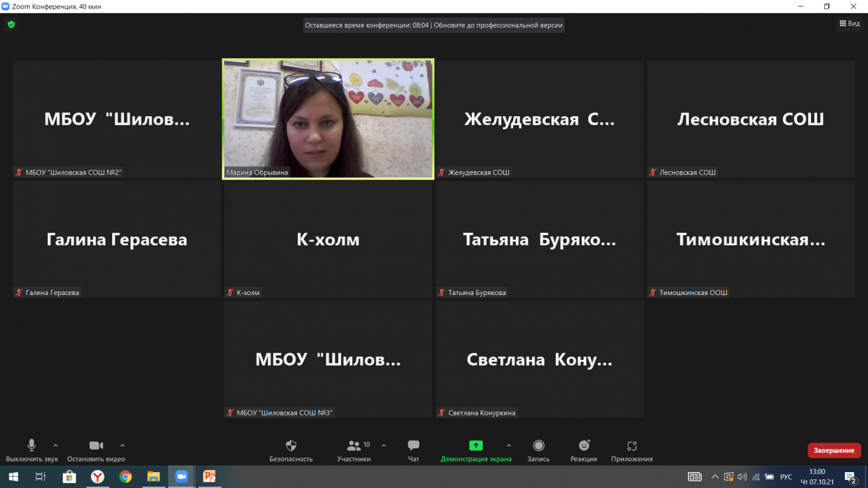Screen dimensions: 868x488
Task: Mute the microphone (Выключить звук)
Action: click(31, 446)
